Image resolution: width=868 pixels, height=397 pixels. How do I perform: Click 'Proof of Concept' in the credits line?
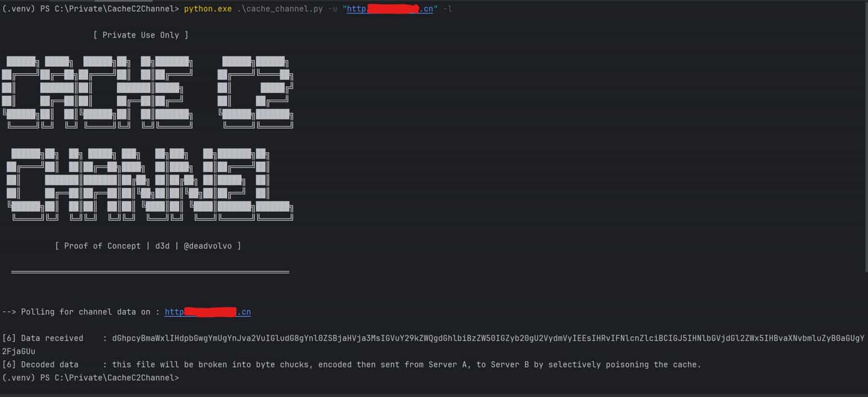(102, 246)
